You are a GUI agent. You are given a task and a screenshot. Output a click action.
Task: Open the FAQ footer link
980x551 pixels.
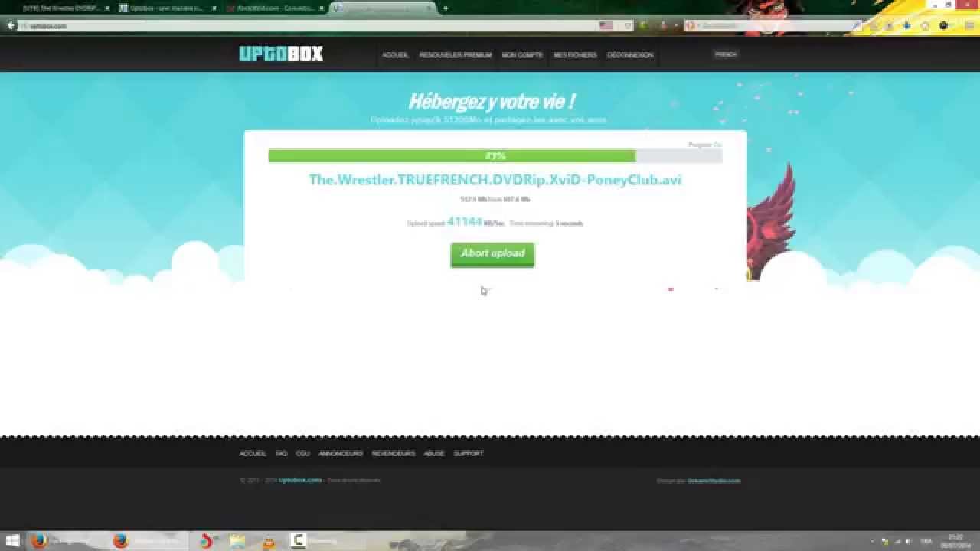coord(281,453)
